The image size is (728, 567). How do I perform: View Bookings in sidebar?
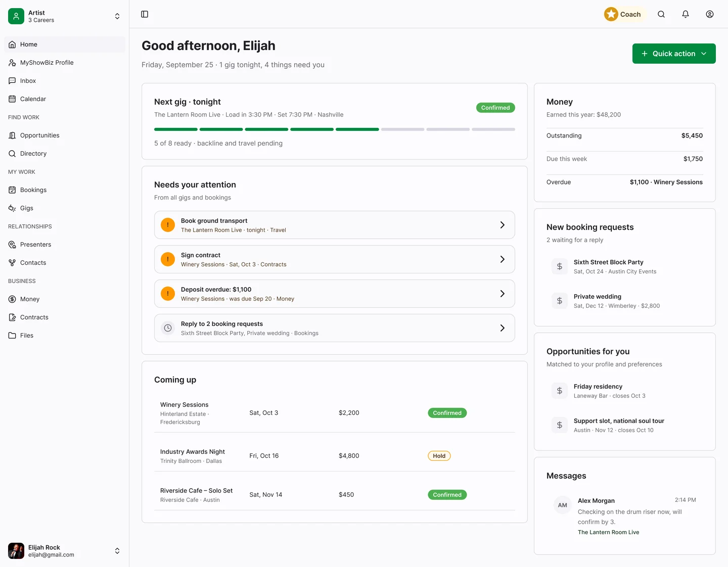[x=65, y=190]
